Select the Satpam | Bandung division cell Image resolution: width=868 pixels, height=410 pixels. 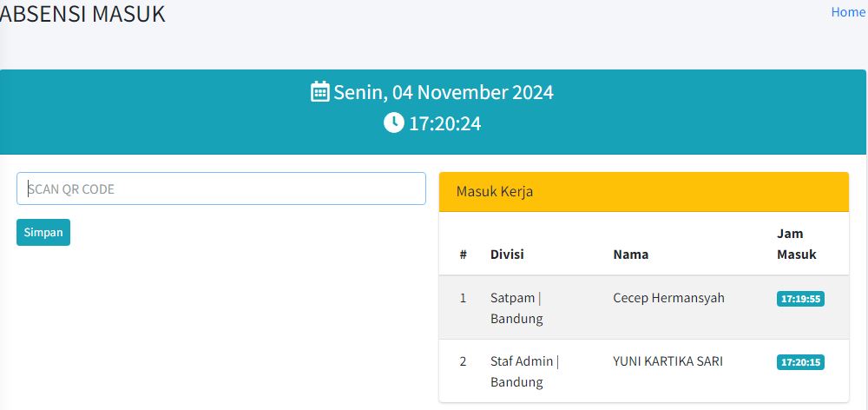point(516,308)
